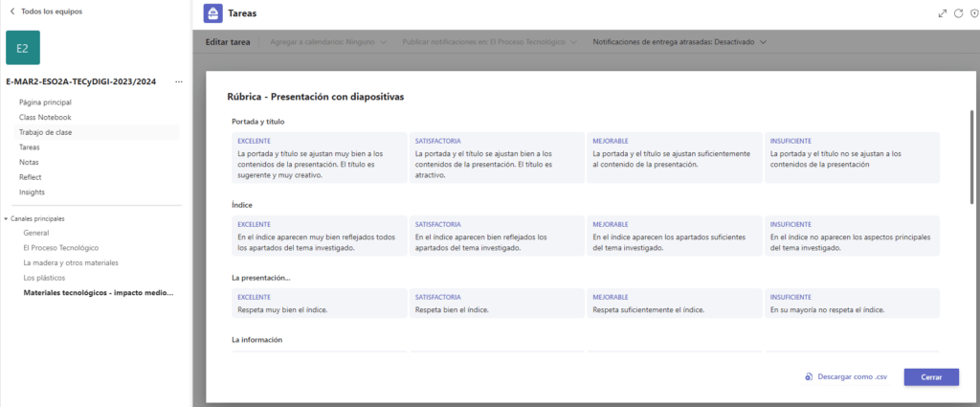
Task: Open the team's more options ellipsis
Action: pos(178,82)
